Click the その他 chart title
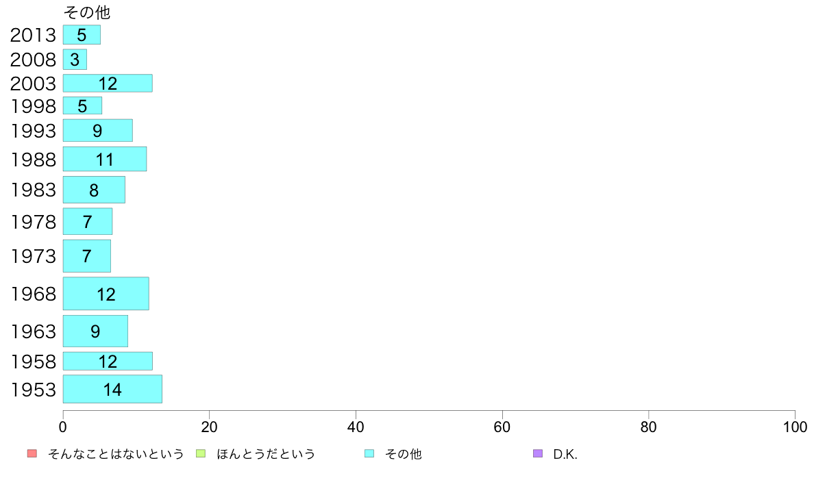Viewport: 814px width, 504px height. coord(87,12)
